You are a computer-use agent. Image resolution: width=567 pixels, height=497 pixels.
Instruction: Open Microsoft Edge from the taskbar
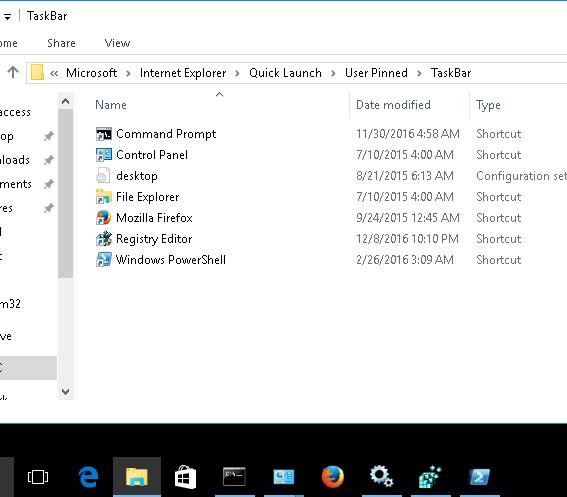88,477
